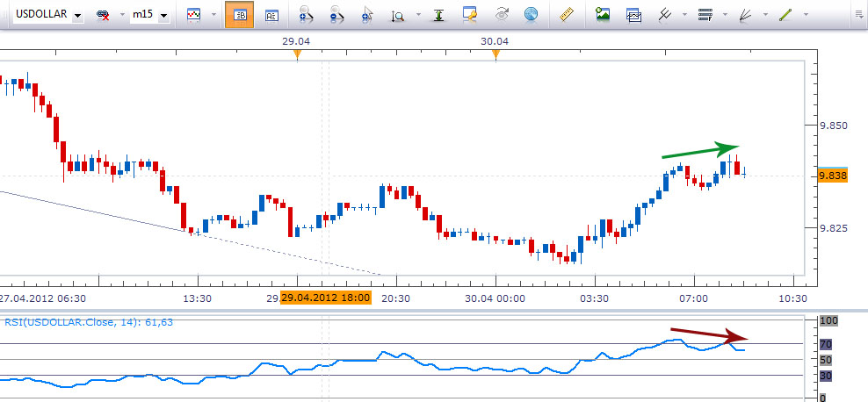Click the RSI 100 level label
Viewport: 868px width, 402px height.
(x=828, y=320)
